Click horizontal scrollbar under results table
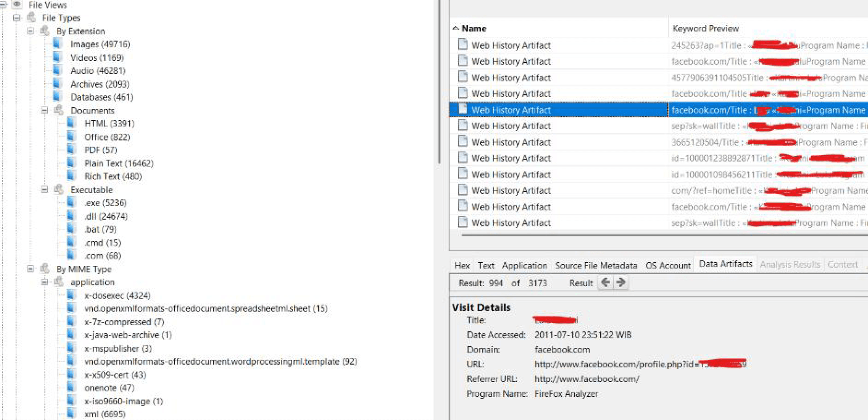868x420 pixels. tap(664, 235)
